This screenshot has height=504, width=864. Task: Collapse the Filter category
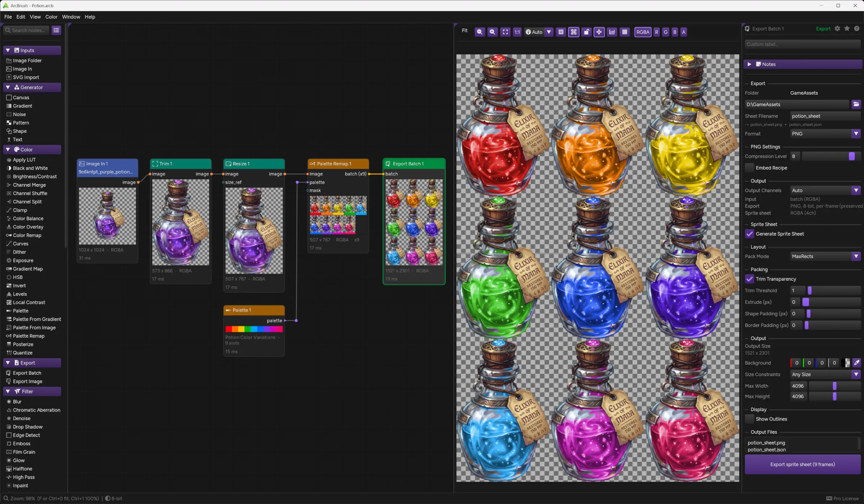point(32,391)
